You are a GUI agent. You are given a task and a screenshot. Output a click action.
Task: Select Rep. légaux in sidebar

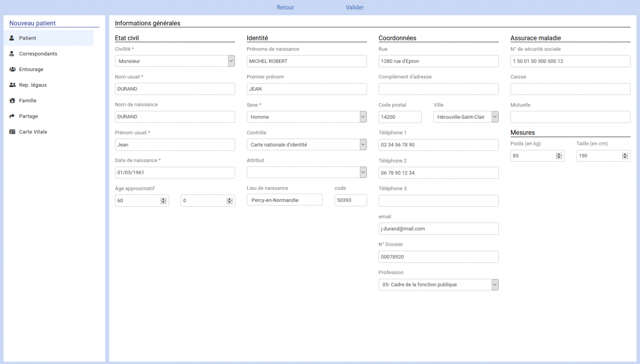[x=49, y=85]
